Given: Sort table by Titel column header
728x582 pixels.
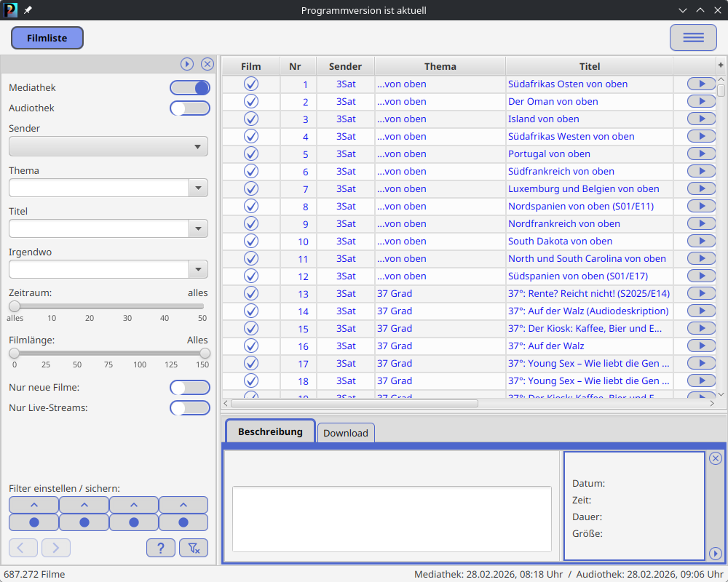Looking at the screenshot, I should [590, 66].
